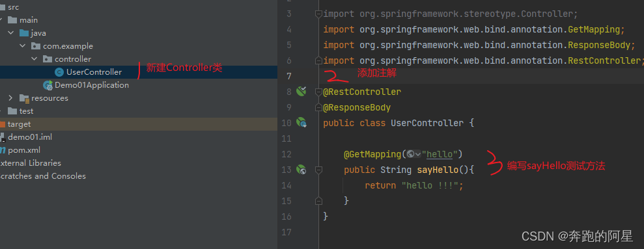Click the closing brace on line 16
This screenshot has width=644, height=249.
[x=326, y=216]
